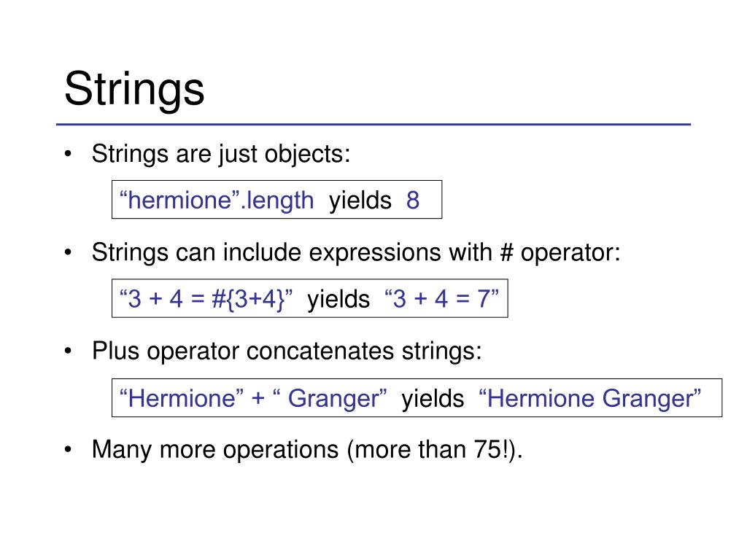
Task: Click the "Strings are just objects" bullet text
Action: 221,155
